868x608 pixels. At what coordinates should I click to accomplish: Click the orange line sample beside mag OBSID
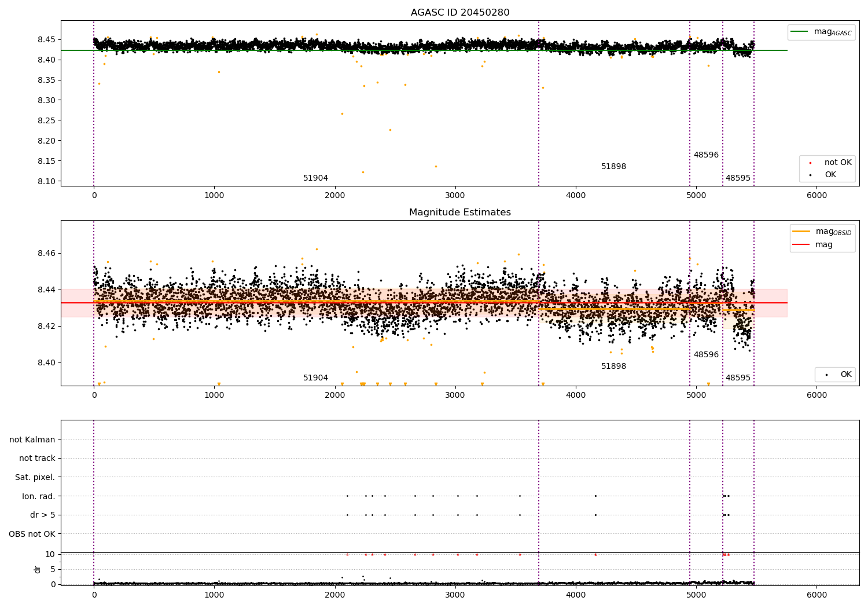point(801,232)
